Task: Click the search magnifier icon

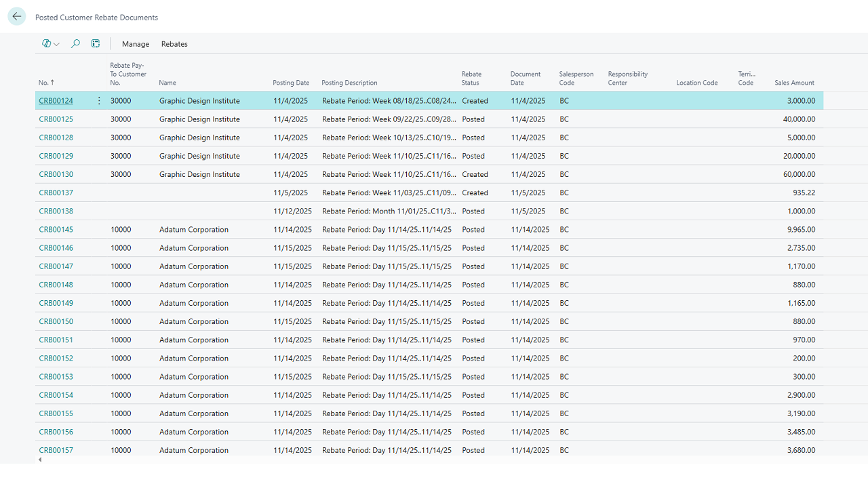Action: pyautogui.click(x=75, y=44)
